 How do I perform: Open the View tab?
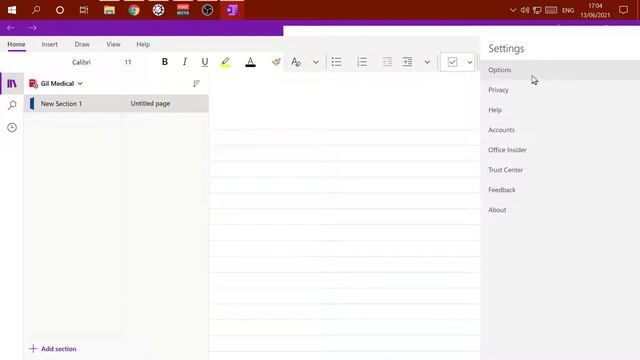pos(113,44)
